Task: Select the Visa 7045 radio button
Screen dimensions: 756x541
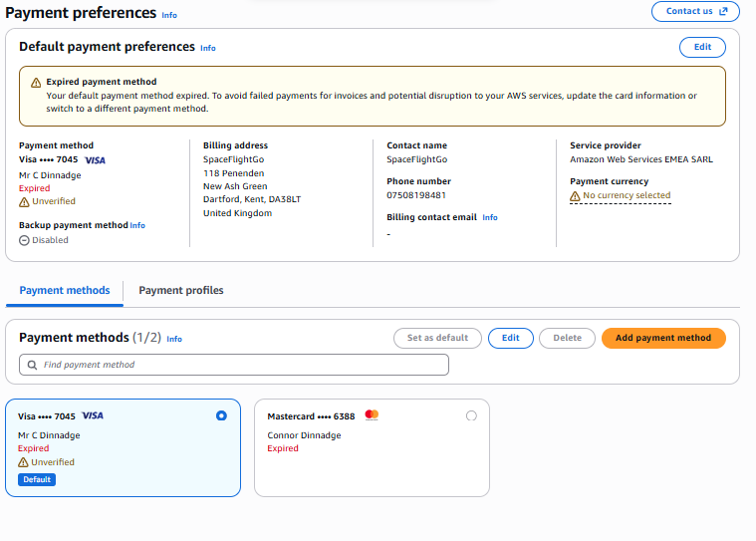Action: [x=221, y=415]
